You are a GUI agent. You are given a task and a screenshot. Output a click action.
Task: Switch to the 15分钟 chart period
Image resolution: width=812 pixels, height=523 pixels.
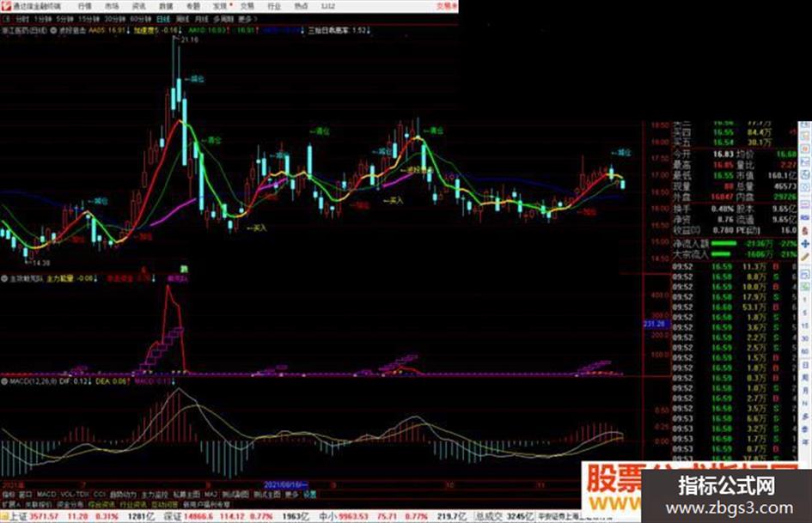(89, 19)
